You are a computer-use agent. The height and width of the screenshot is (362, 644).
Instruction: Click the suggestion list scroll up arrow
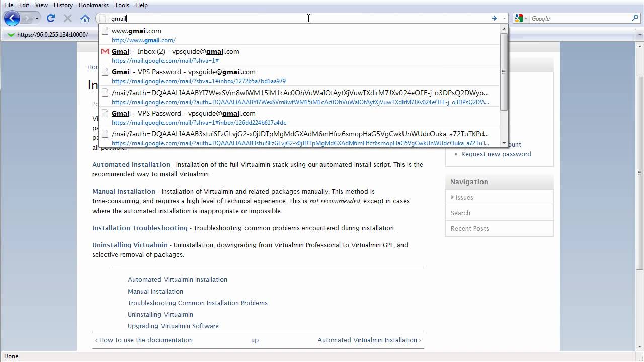pyautogui.click(x=504, y=29)
